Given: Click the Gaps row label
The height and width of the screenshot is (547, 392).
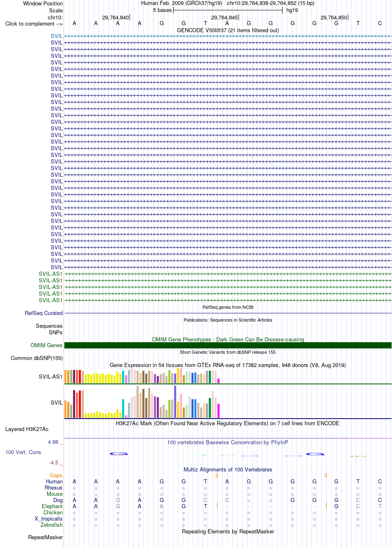Looking at the screenshot, I should click(56, 475).
